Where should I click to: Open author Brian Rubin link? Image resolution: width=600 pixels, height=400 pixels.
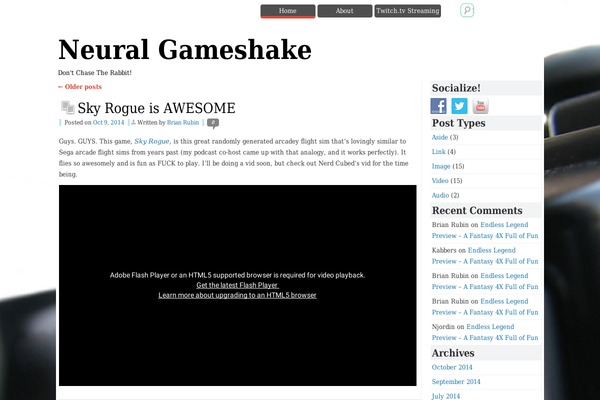(x=183, y=122)
